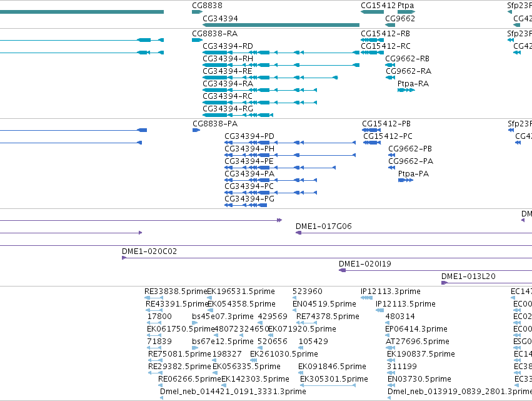Select the long CG34394 gene span bar
Screen dimensions: 532x401
(x=281, y=25)
